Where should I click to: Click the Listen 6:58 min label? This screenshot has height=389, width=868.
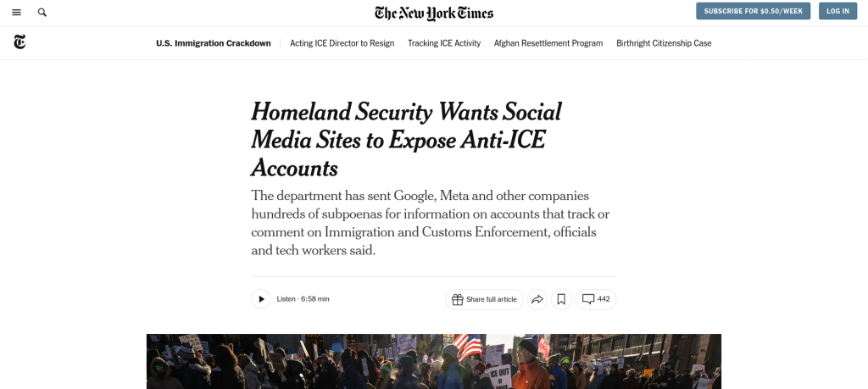tap(303, 299)
